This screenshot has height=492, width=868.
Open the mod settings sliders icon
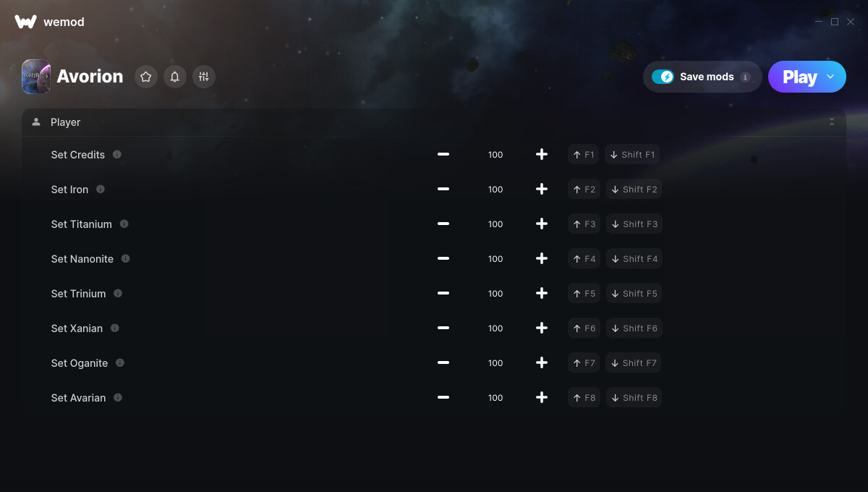coord(204,77)
